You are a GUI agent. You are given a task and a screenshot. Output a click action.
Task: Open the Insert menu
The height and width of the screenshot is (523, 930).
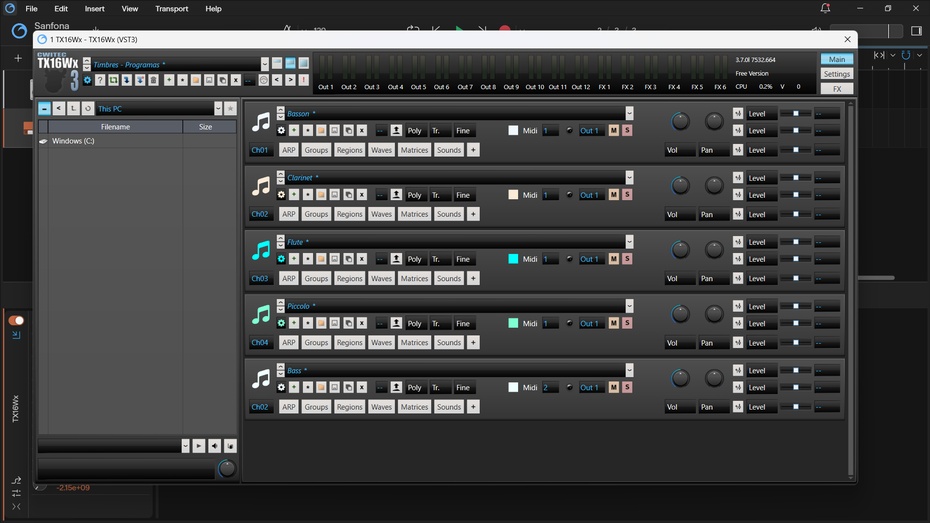coord(94,8)
